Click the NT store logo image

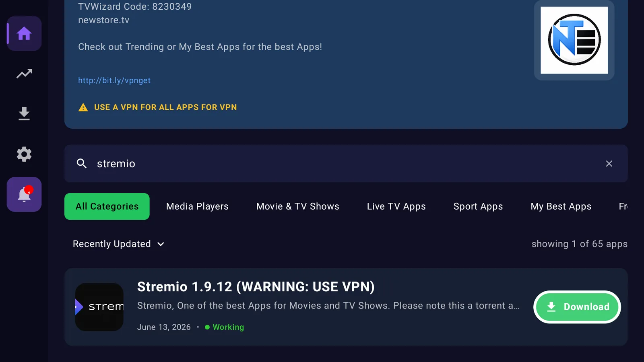coord(574,40)
